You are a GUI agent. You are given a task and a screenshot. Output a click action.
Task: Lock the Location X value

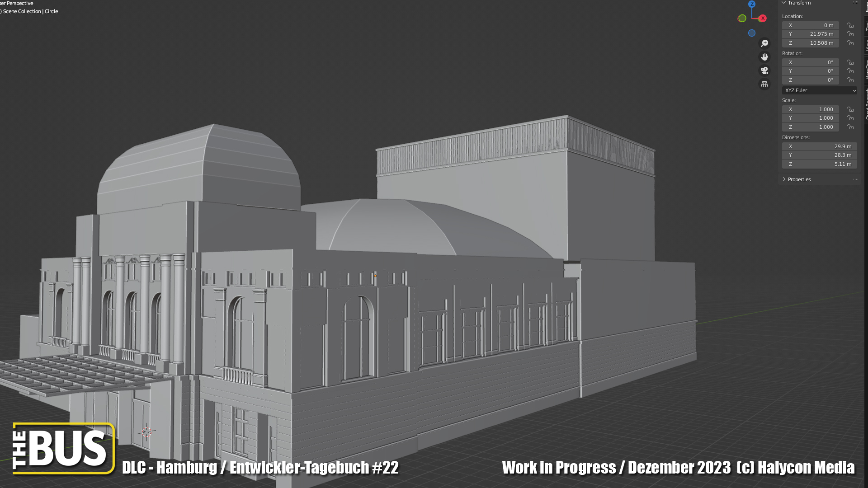850,25
